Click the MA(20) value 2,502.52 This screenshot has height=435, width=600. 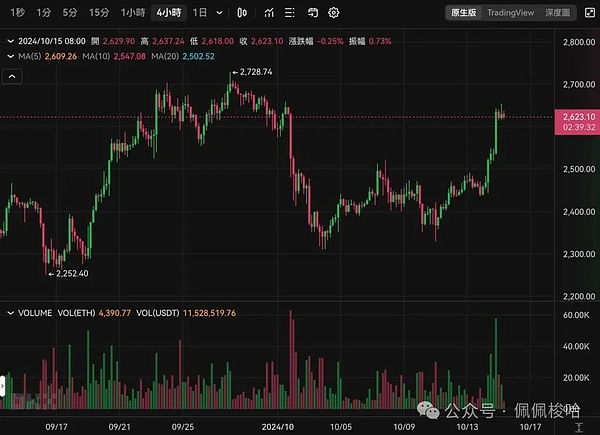[x=198, y=56]
